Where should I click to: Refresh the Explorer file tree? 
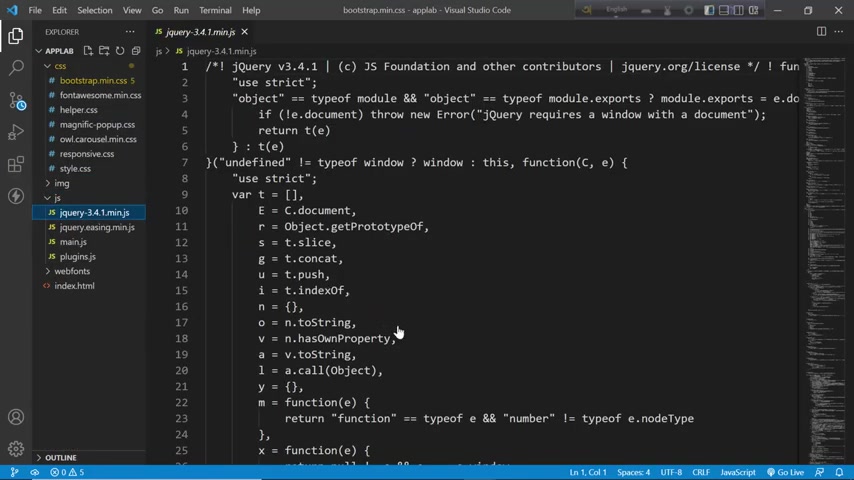pyautogui.click(x=120, y=51)
